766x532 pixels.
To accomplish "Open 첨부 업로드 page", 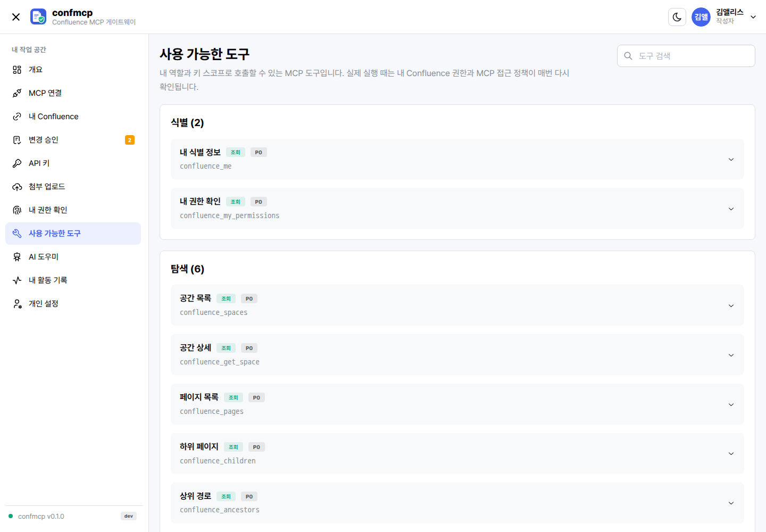I will pos(73,187).
